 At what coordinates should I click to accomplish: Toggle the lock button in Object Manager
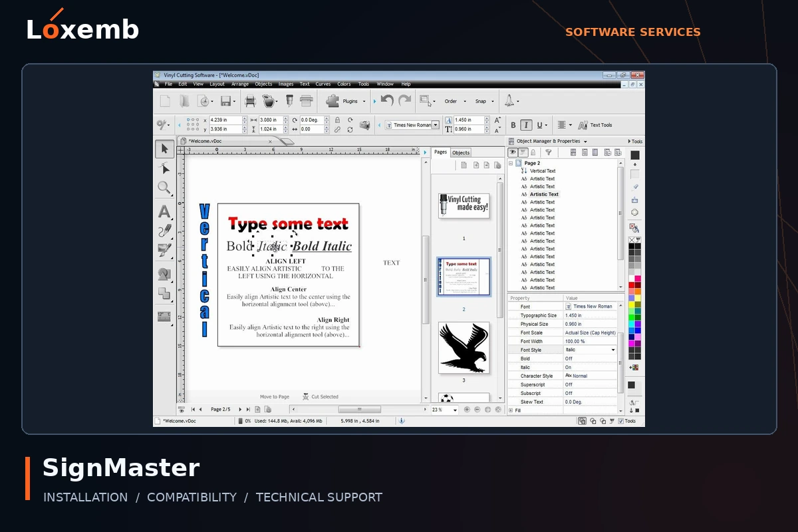pos(533,152)
